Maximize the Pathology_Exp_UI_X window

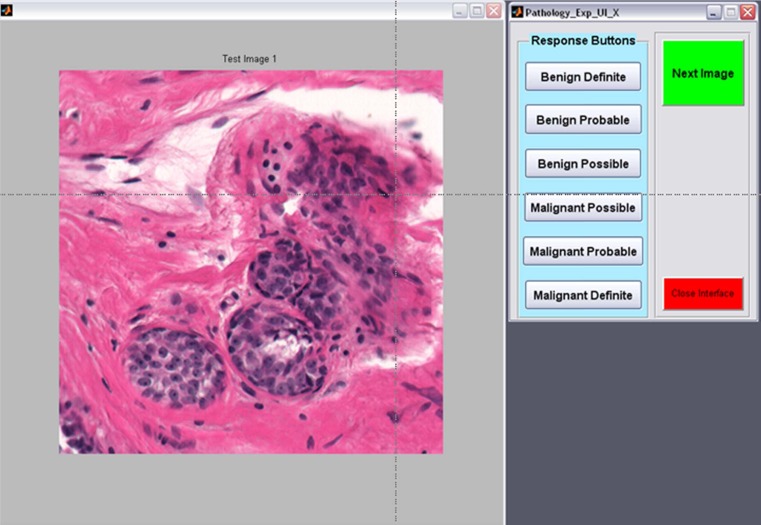coord(731,12)
